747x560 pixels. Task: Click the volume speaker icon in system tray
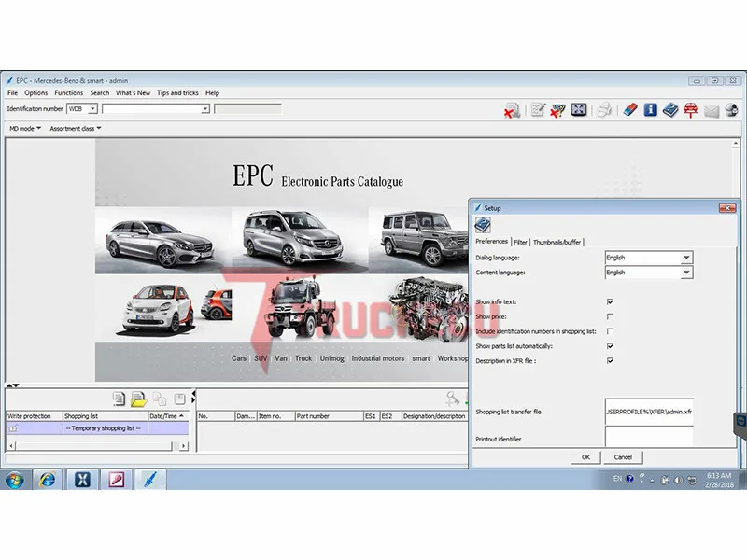(679, 480)
